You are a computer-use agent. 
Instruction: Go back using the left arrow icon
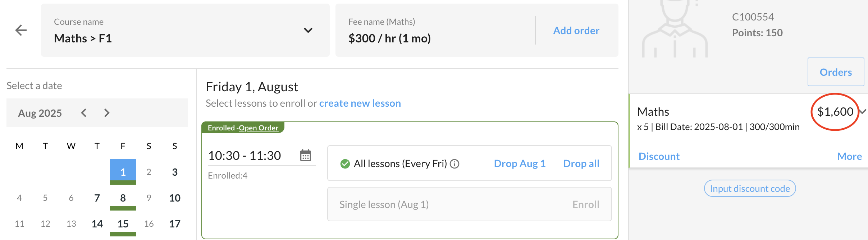tap(21, 30)
